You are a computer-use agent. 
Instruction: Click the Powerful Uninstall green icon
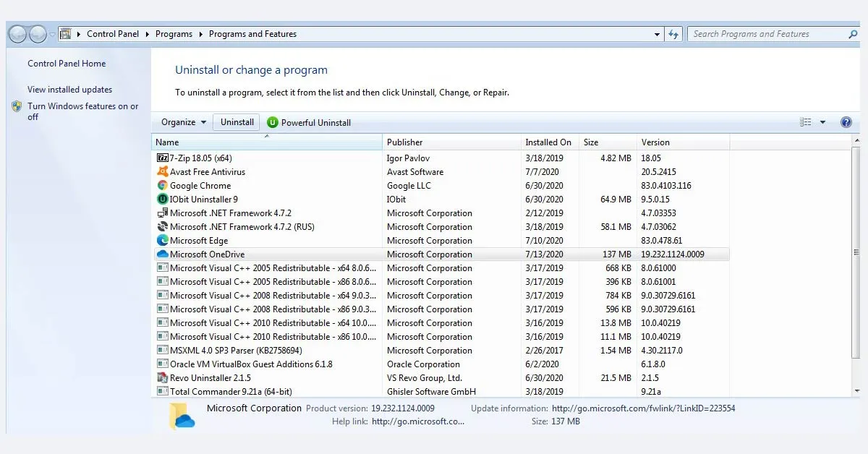pos(273,122)
